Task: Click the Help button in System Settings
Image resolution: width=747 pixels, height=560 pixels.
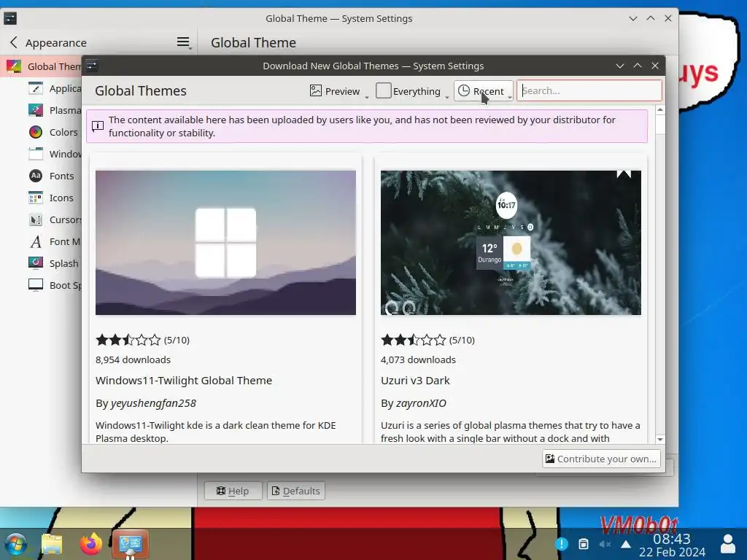Action: (x=233, y=491)
